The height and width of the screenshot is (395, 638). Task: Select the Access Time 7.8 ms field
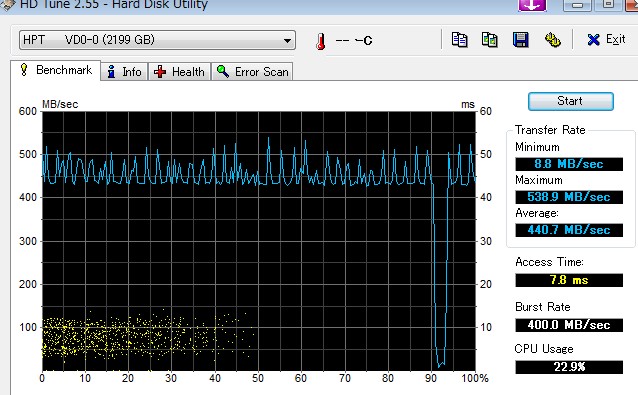569,280
